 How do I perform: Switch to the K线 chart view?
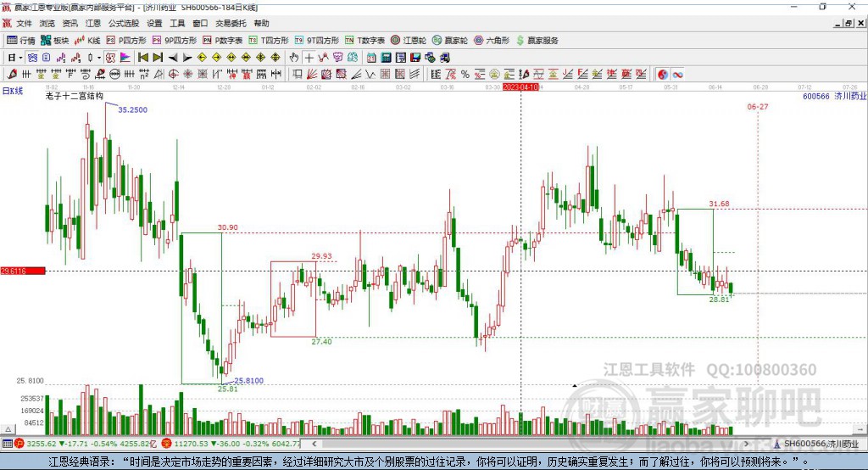[87, 41]
